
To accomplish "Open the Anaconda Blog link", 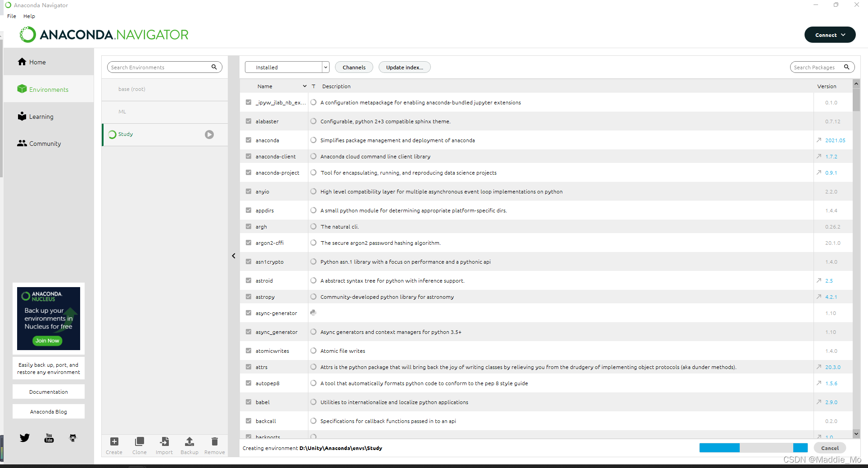I will [x=49, y=412].
